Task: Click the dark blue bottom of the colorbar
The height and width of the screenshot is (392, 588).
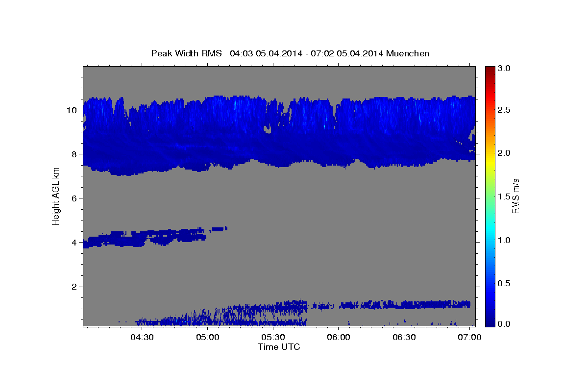Action: (x=490, y=318)
